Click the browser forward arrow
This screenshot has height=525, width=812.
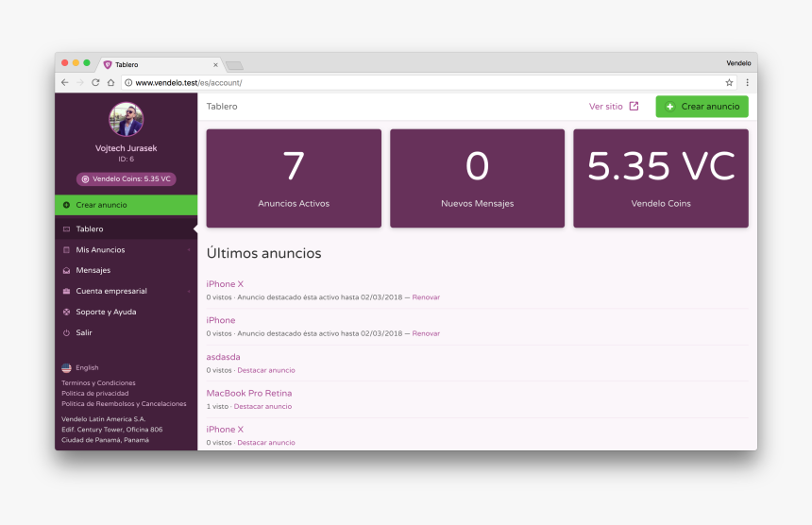[79, 82]
